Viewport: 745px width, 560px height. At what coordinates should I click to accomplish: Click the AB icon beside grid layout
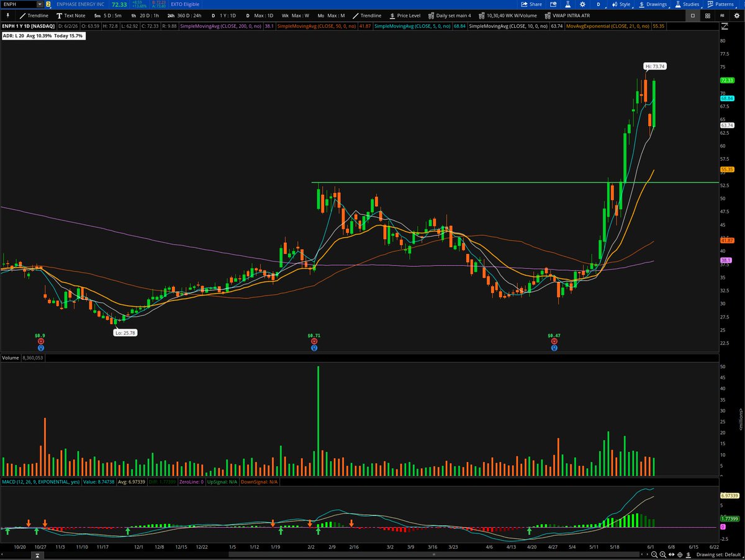722,16
